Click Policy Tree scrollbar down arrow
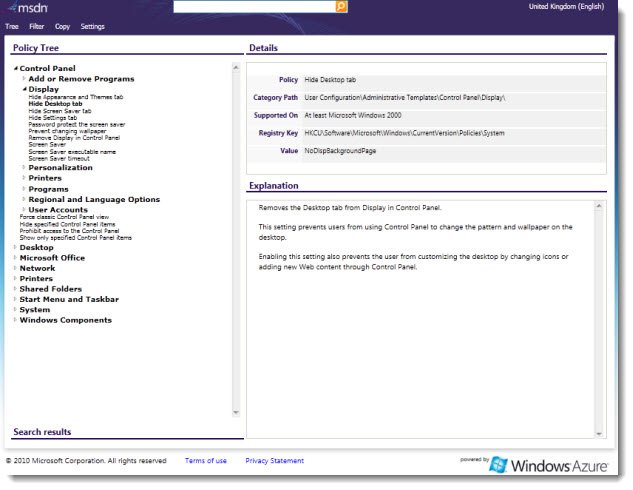Image resolution: width=633 pixels, height=490 pixels. pos(236,413)
